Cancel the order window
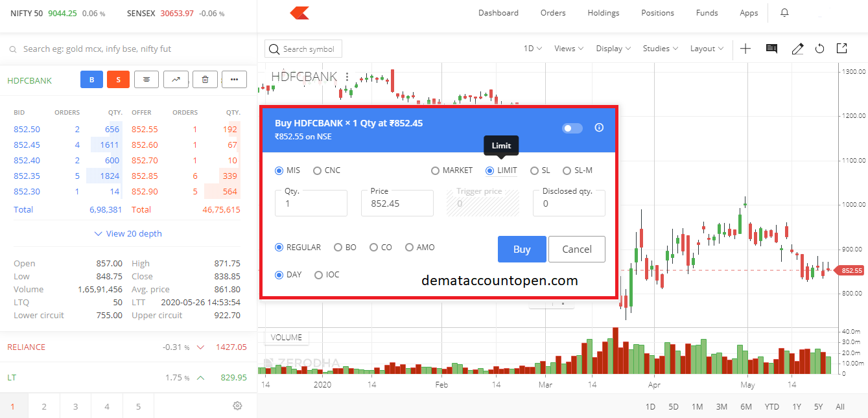This screenshot has width=868, height=418. point(577,250)
